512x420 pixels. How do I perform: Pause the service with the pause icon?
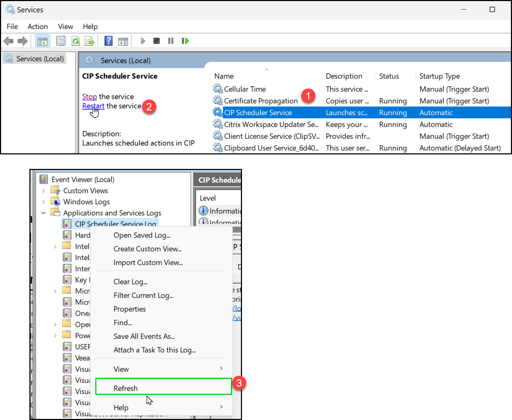pyautogui.click(x=170, y=41)
